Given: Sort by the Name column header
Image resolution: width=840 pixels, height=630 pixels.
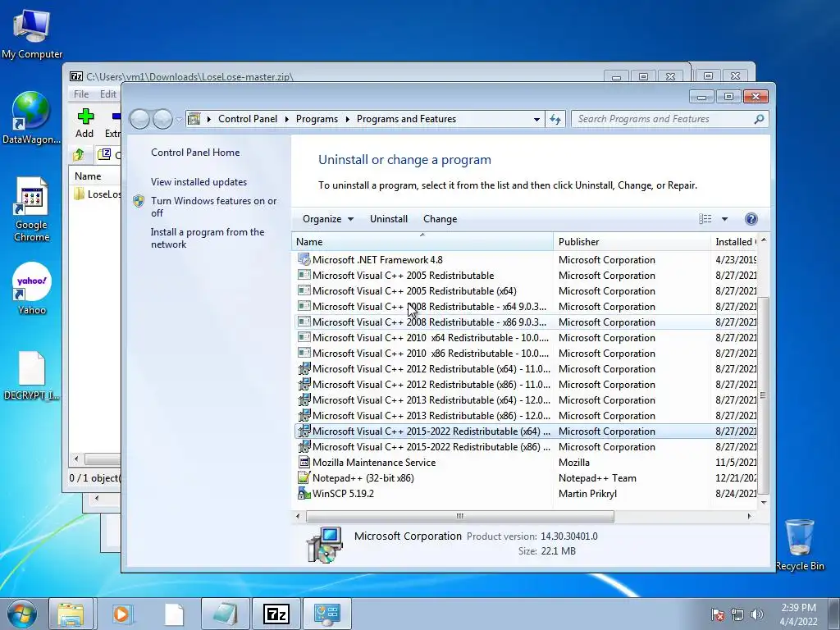Looking at the screenshot, I should click(x=422, y=242).
